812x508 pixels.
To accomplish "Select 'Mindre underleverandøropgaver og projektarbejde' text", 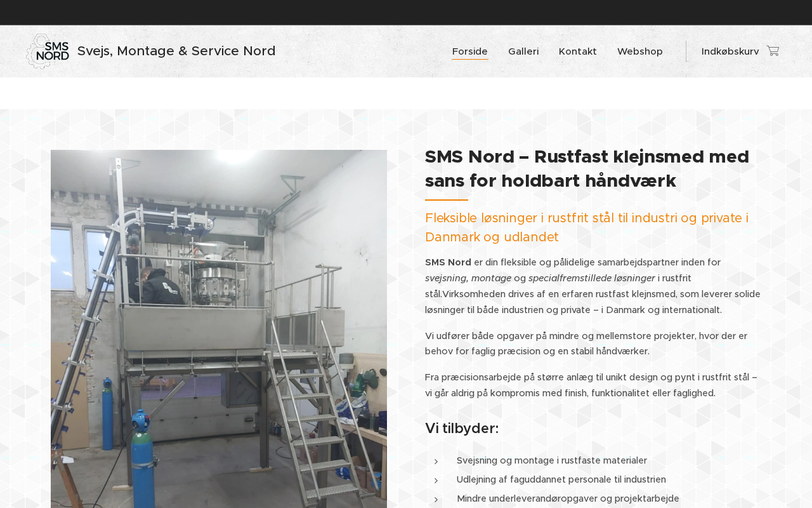I will click(568, 498).
